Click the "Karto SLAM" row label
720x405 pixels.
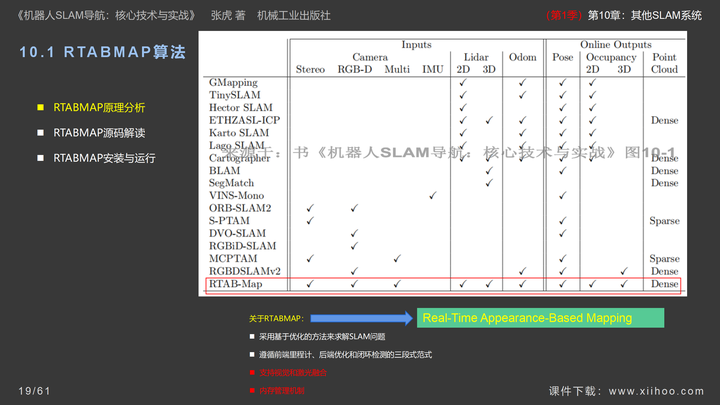click(239, 133)
